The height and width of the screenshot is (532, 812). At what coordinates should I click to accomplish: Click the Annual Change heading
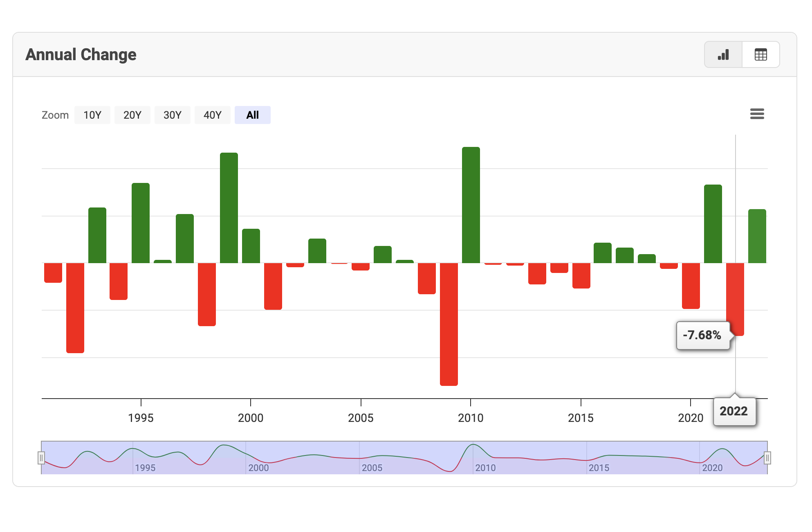81,54
